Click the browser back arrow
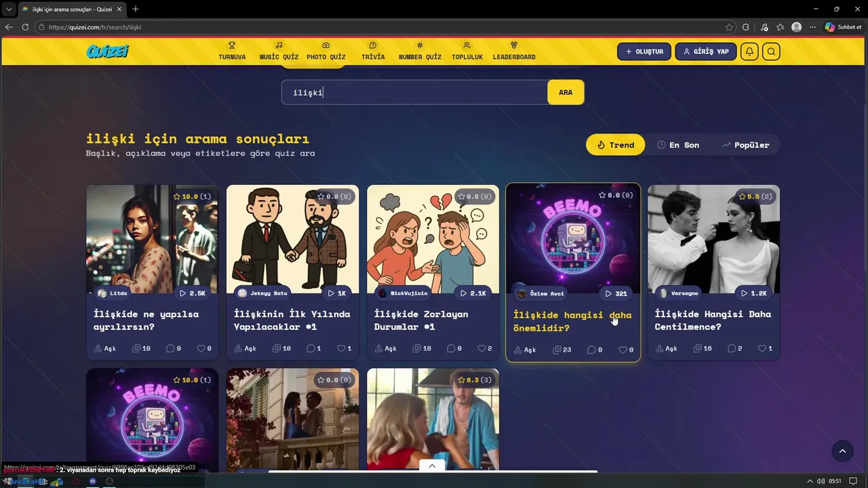The image size is (868, 488). (9, 27)
